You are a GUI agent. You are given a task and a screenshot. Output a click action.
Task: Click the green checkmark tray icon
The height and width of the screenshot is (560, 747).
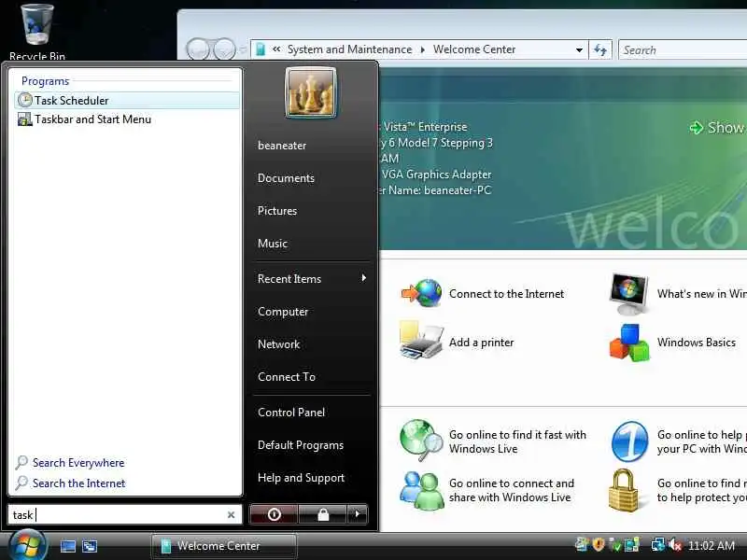[x=615, y=545]
